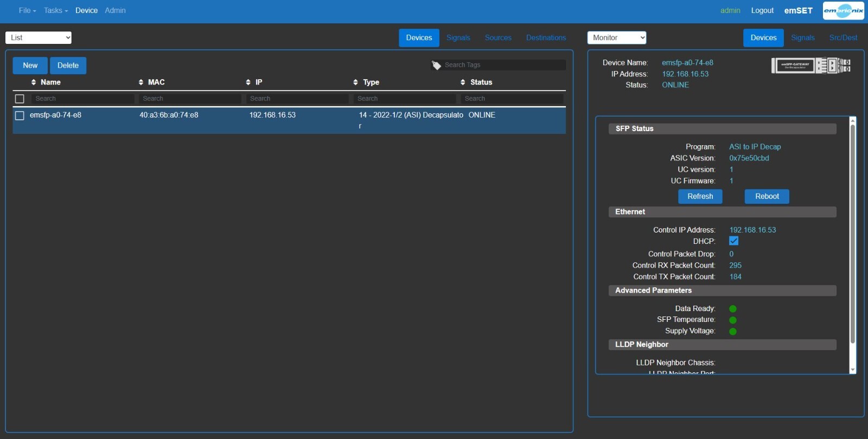Viewport: 868px width, 439px height.
Task: Sort table by IP column arrows
Action: pos(248,82)
